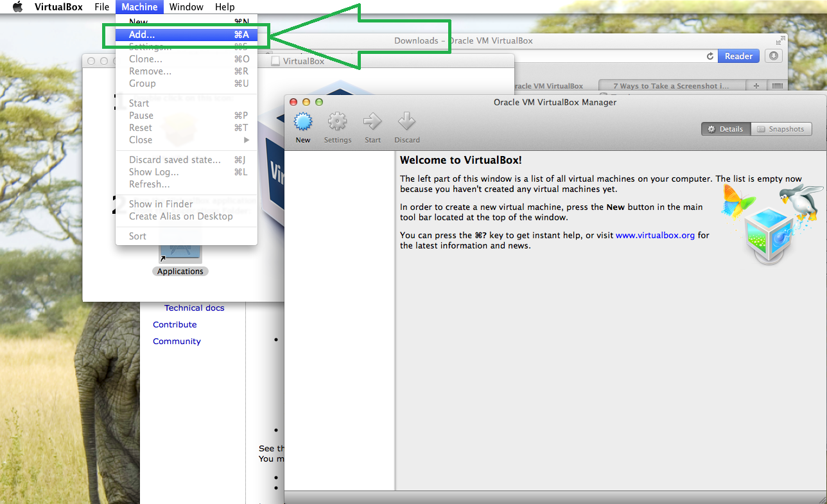Enter Safari full screen with the arrows icon
This screenshot has height=504, width=827.
click(x=781, y=40)
